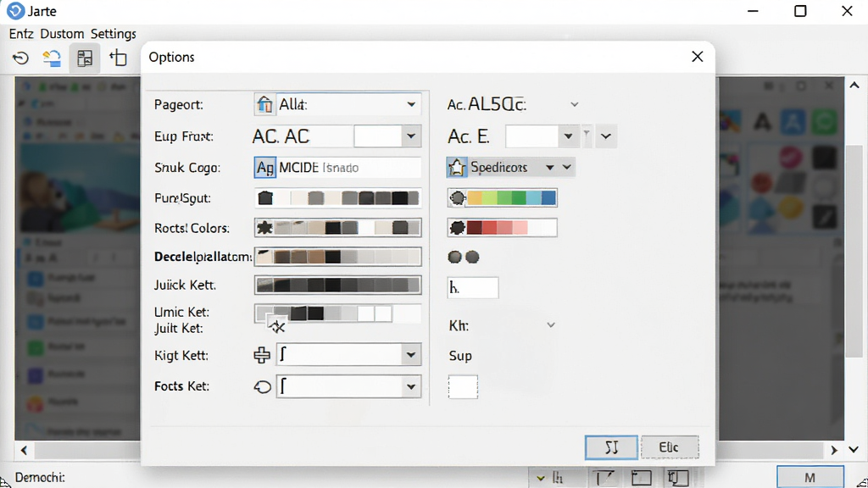Click the first gray circle toggle

(454, 257)
